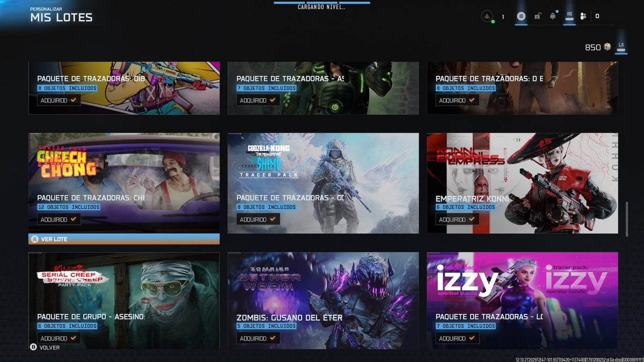Click the player level number 1

pyautogui.click(x=503, y=17)
